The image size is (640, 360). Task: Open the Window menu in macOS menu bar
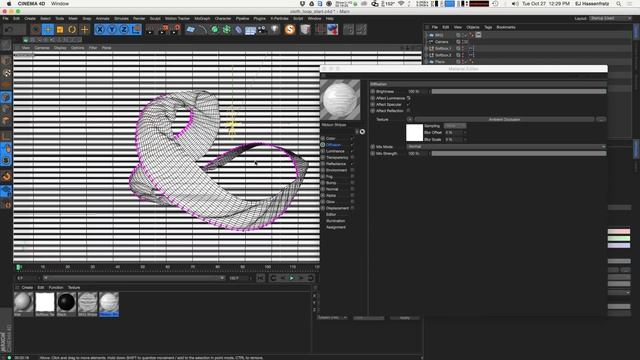60,4
